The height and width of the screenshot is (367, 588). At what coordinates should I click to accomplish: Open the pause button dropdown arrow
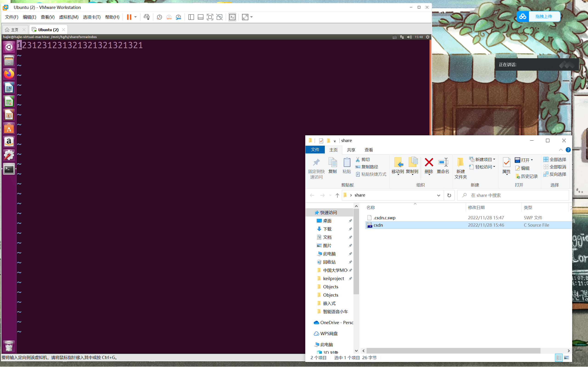(136, 17)
